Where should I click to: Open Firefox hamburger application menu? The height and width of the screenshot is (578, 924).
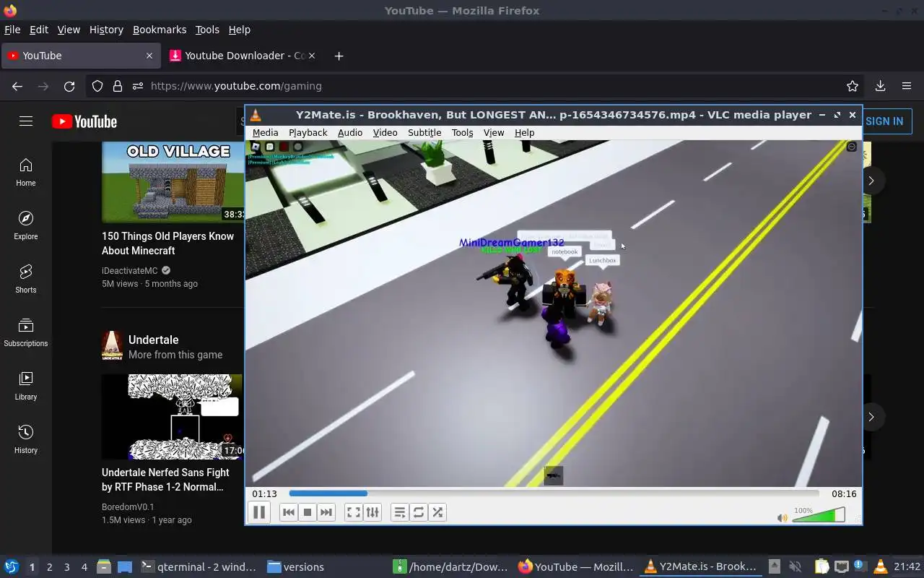907,86
